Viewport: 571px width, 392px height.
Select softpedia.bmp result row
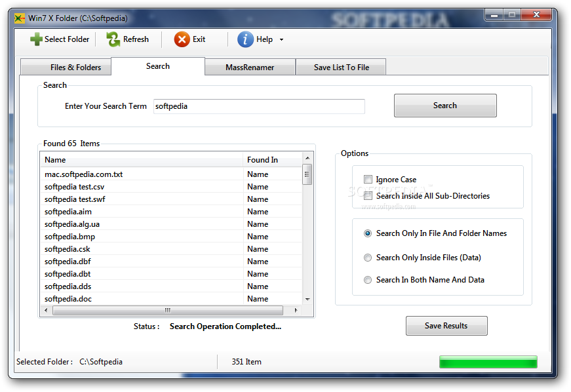tap(171, 237)
